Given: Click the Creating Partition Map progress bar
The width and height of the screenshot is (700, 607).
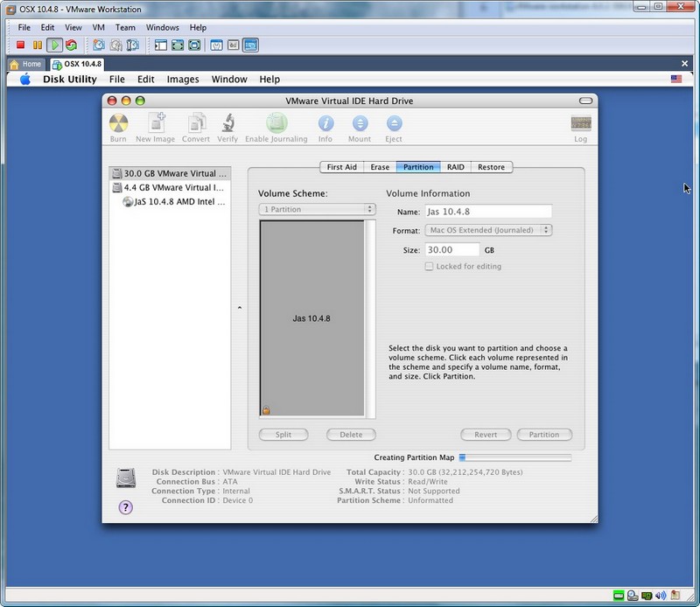Looking at the screenshot, I should pos(515,457).
